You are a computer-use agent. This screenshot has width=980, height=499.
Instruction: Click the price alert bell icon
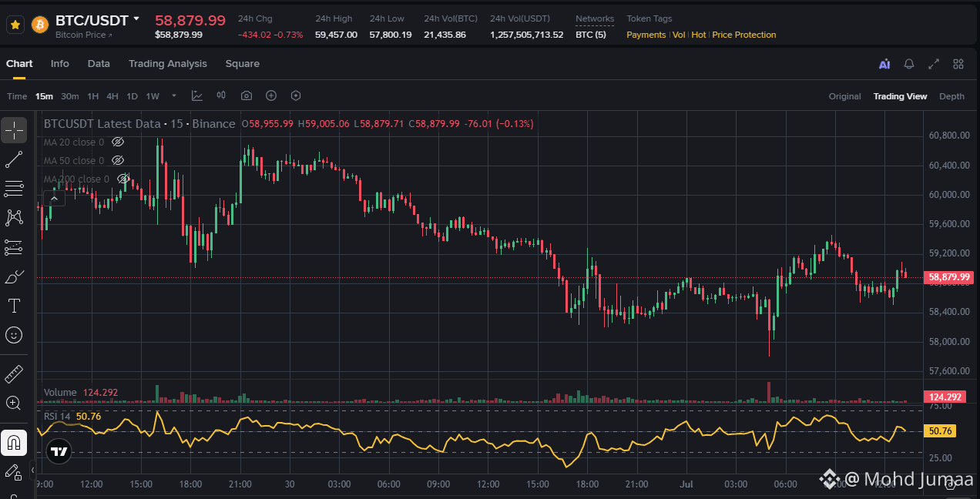909,65
